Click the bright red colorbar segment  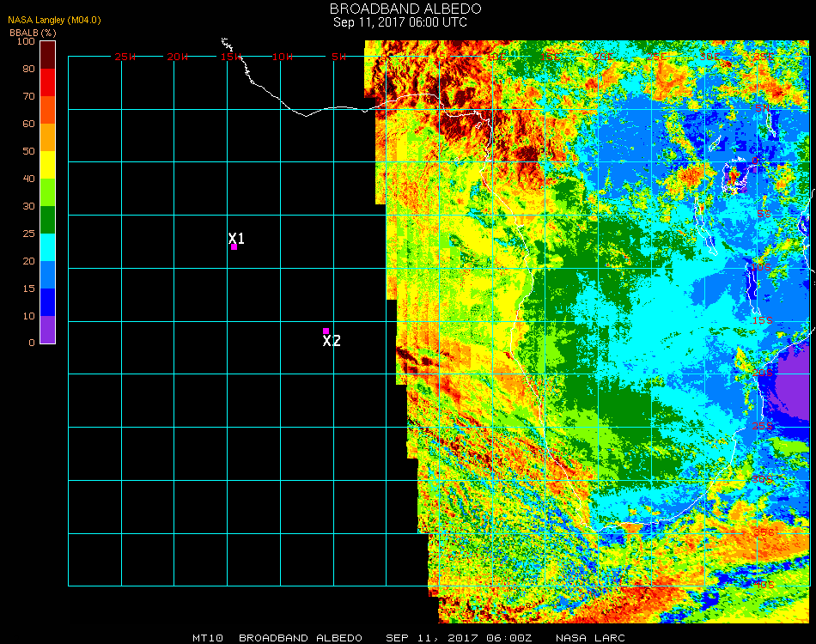click(x=47, y=82)
